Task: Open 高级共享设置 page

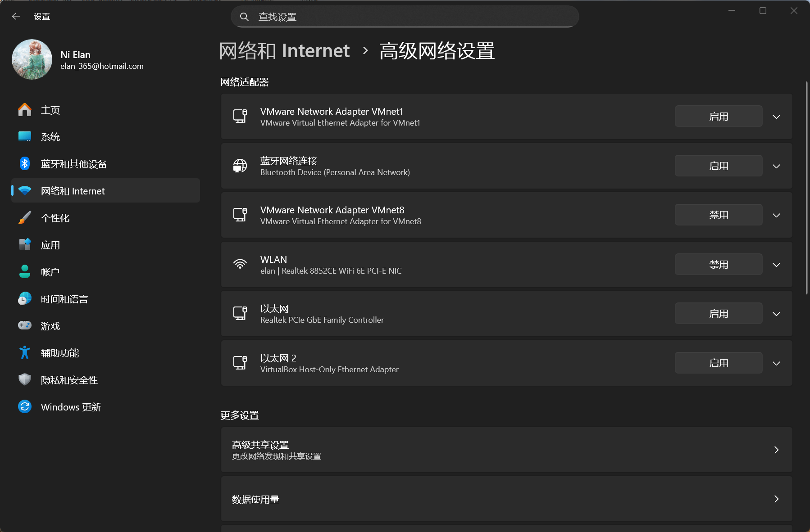Action: 506,450
